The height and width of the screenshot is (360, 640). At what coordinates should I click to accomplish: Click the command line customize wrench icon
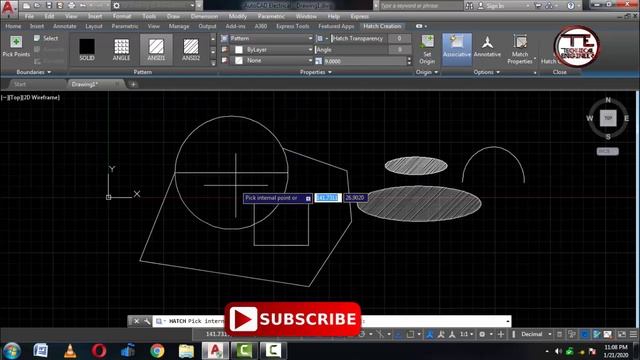pyautogui.click(x=147, y=321)
